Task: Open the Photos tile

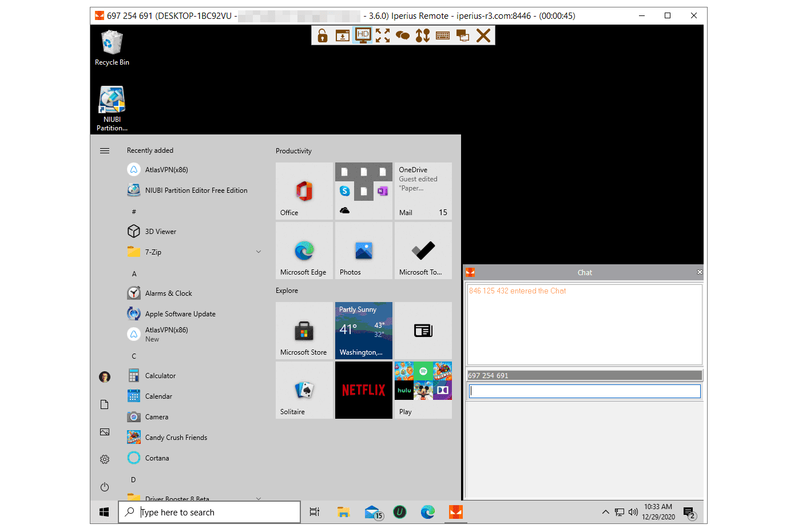Action: tap(364, 251)
